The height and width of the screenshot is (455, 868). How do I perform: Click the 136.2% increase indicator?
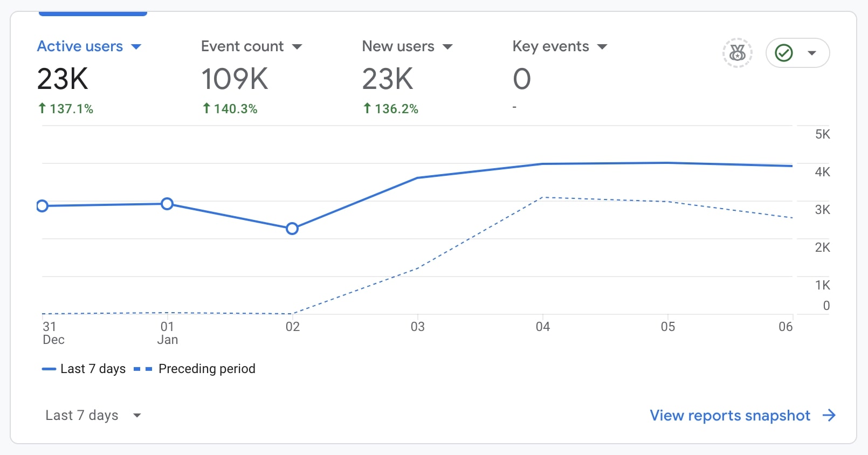pos(390,109)
